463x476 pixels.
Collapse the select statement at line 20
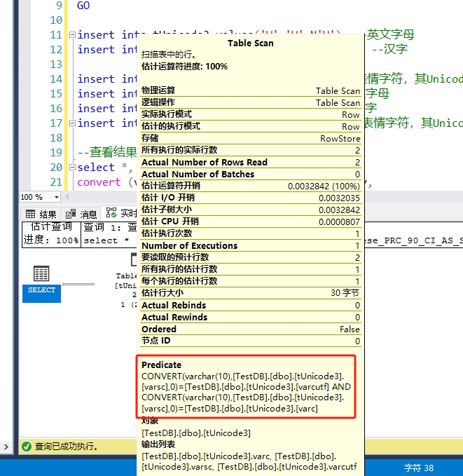(x=71, y=168)
